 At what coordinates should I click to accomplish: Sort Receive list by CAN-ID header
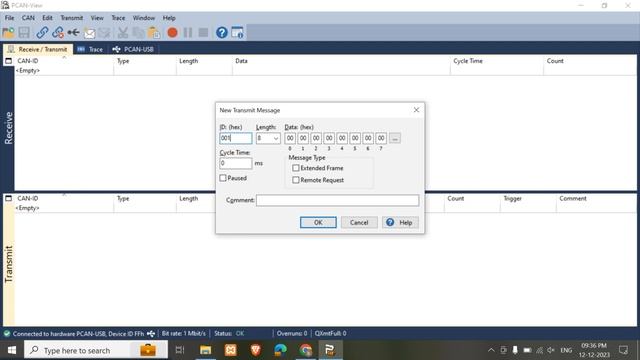coord(28,61)
